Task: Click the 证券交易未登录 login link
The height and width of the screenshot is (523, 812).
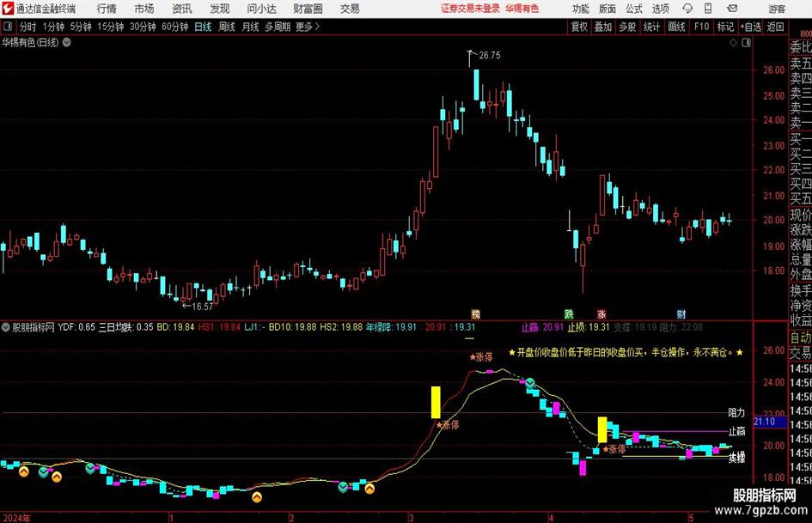Action: (x=470, y=9)
